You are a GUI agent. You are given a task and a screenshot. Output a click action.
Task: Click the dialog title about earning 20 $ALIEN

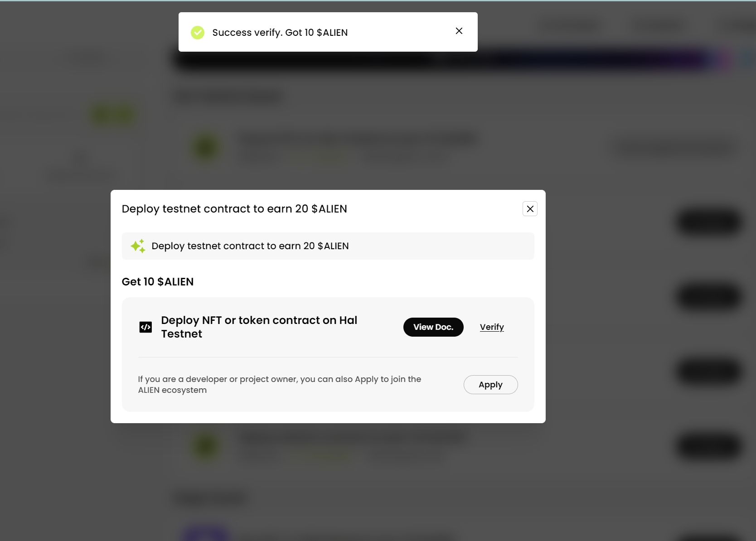(x=234, y=209)
